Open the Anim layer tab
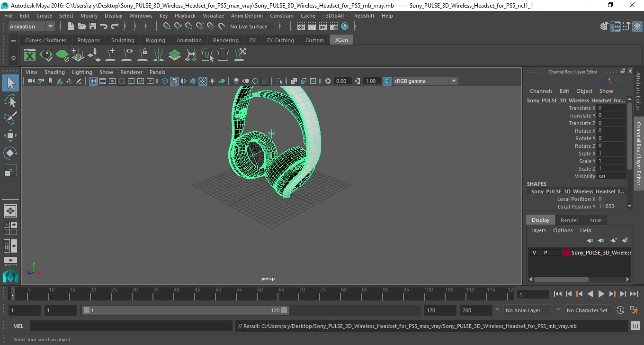The width and height of the screenshot is (644, 345). pos(596,220)
